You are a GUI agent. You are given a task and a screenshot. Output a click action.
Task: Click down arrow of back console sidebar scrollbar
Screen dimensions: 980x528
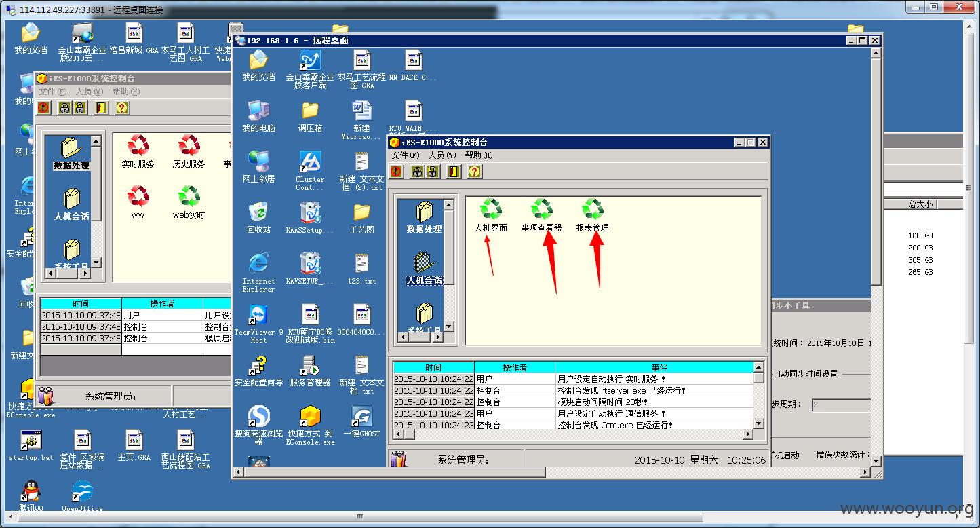tap(96, 263)
